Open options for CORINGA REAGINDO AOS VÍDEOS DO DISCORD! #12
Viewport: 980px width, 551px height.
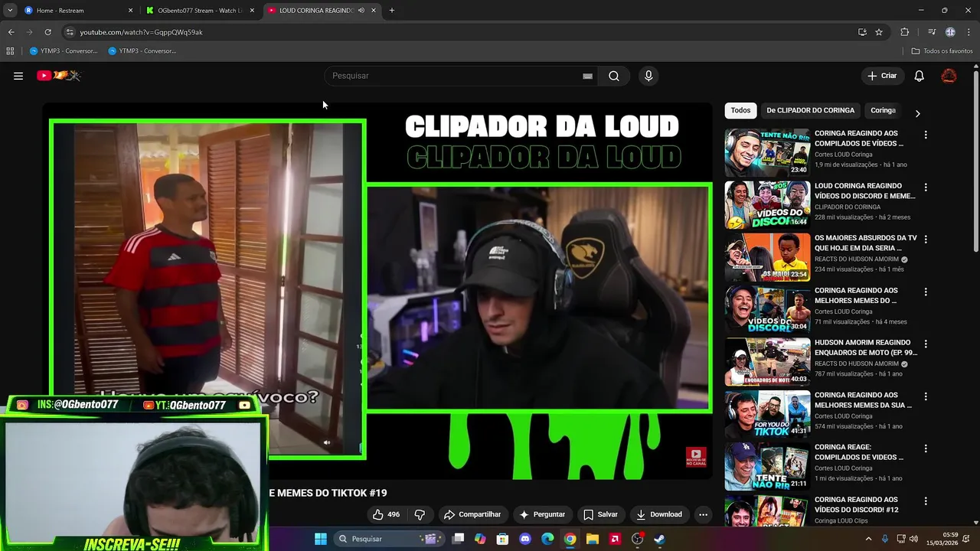[x=926, y=500]
